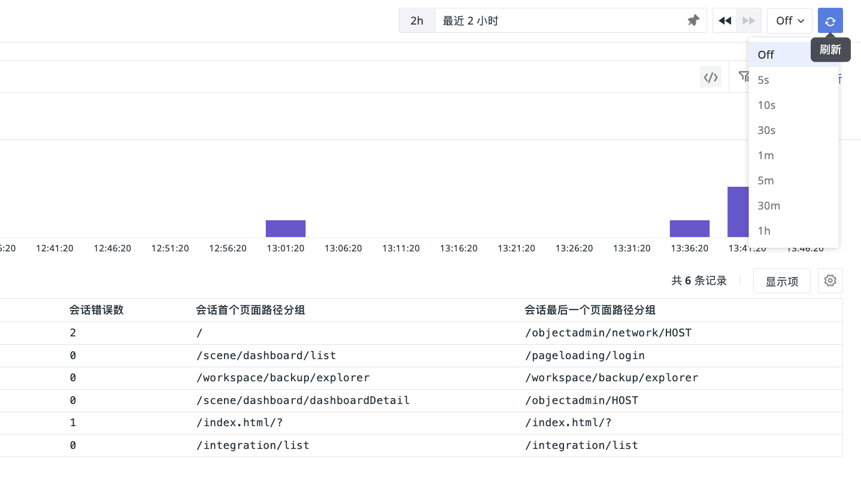
Task: Step time range forward with fast-forward icon
Action: (x=748, y=21)
